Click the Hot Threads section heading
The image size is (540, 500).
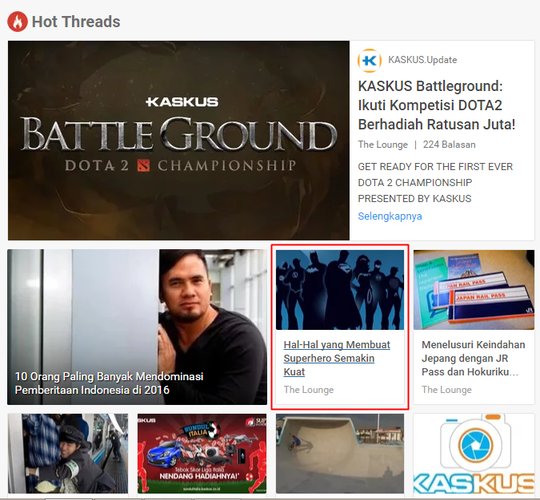[x=76, y=22]
